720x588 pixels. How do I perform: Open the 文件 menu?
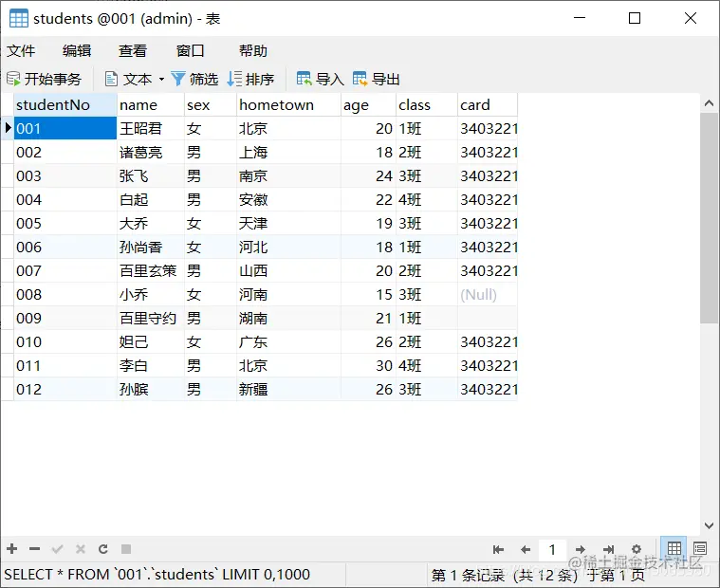pyautogui.click(x=21, y=50)
